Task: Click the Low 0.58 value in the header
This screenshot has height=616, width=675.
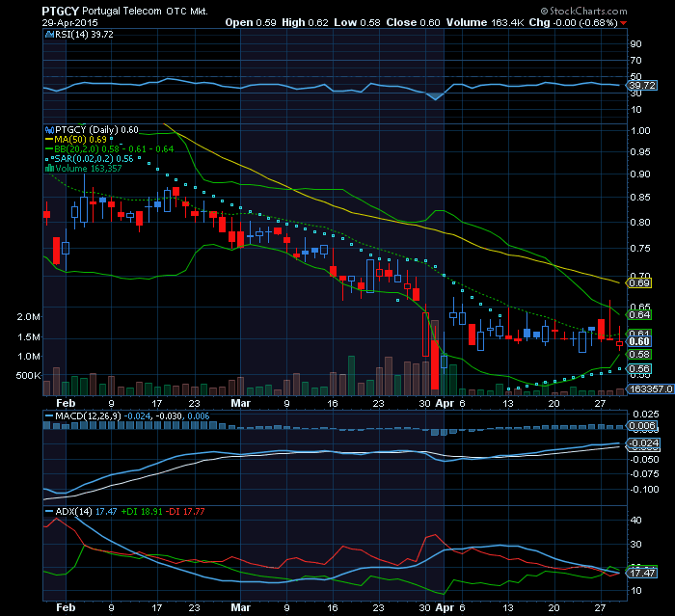Action: [x=357, y=22]
